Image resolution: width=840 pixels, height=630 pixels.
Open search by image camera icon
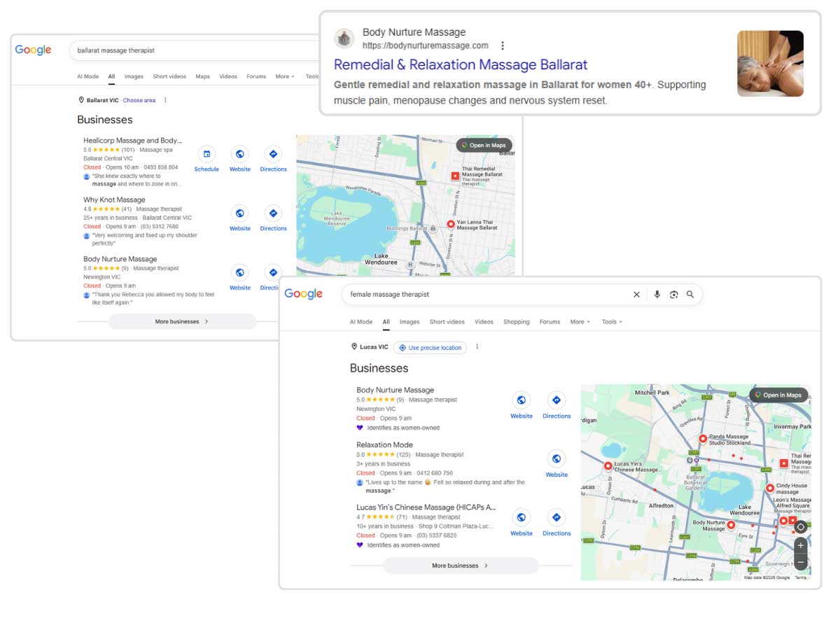click(673, 295)
